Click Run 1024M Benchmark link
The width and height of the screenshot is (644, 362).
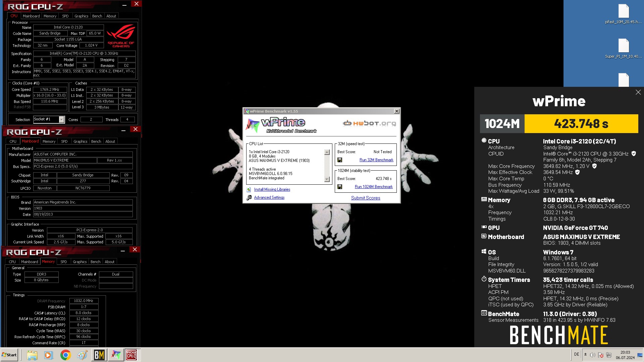(374, 187)
